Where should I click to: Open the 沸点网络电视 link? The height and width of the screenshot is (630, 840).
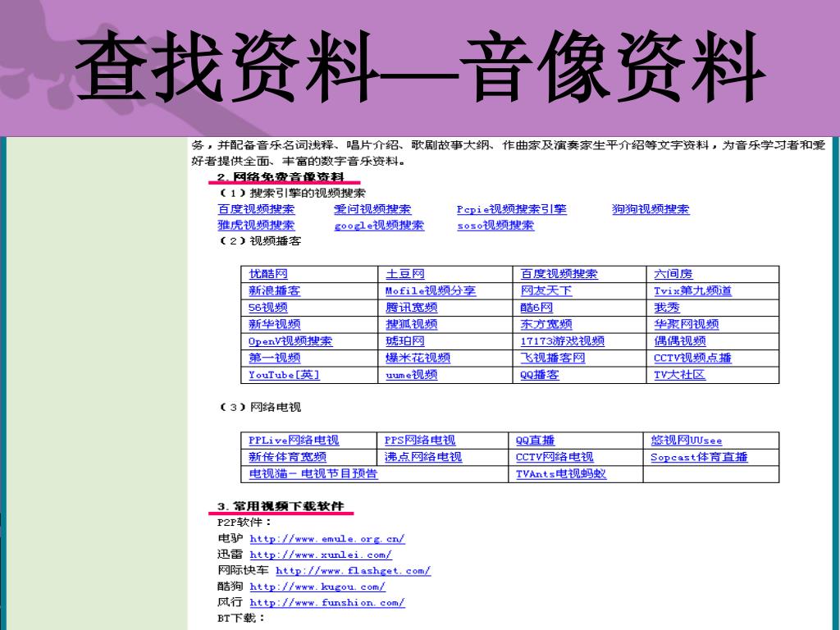point(422,457)
